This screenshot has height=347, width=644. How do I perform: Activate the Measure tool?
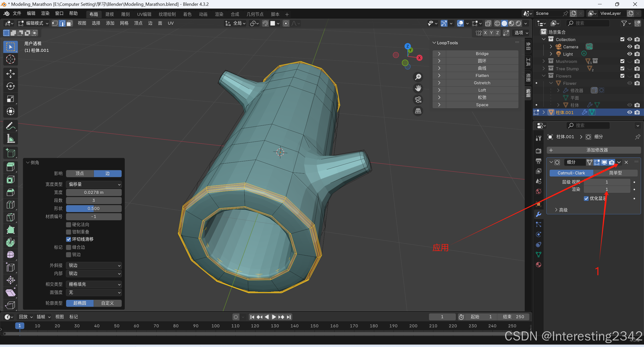pyautogui.click(x=10, y=138)
